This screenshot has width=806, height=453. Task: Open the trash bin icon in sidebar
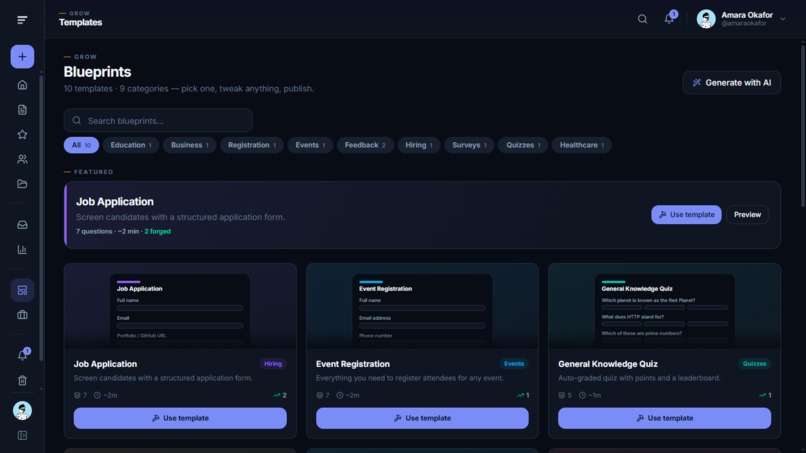(22, 380)
